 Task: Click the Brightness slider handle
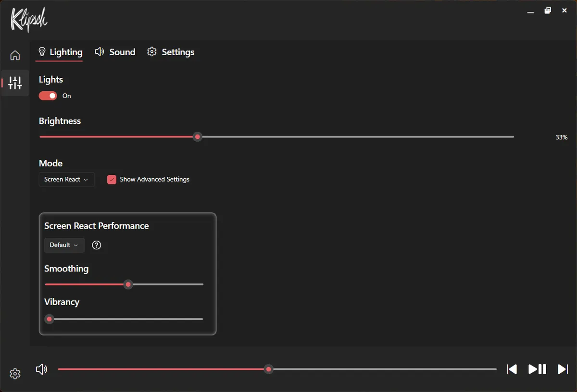click(x=197, y=137)
